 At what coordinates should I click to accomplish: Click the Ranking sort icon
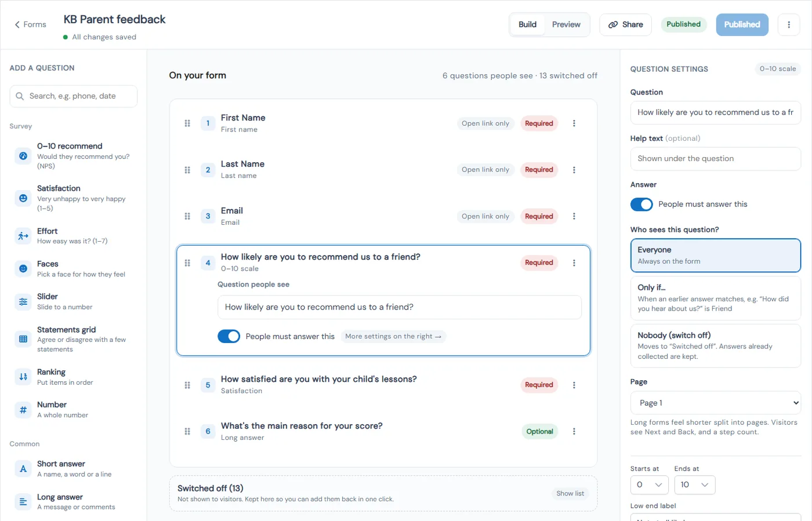[23, 377]
